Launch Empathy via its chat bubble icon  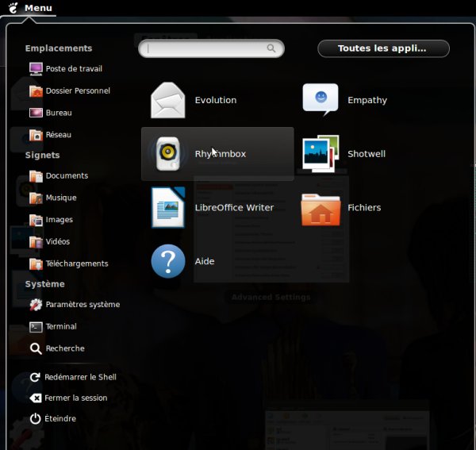pos(321,100)
